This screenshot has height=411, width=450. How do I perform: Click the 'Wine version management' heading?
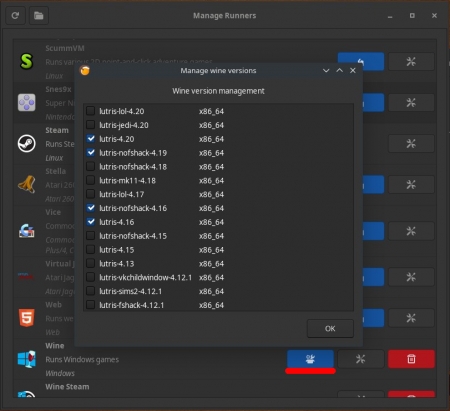tap(218, 91)
